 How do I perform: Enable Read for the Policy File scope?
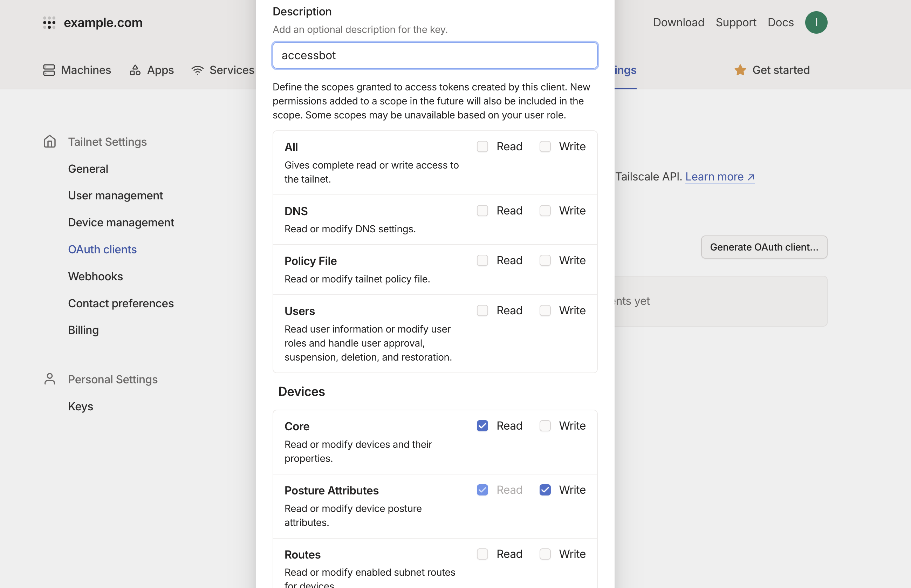coord(482,260)
